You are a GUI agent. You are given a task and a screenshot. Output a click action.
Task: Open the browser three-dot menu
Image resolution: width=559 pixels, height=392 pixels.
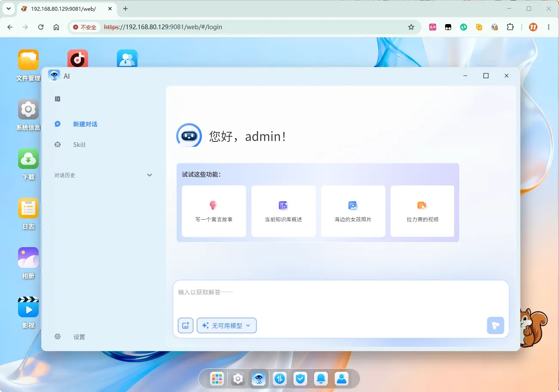coord(549,27)
